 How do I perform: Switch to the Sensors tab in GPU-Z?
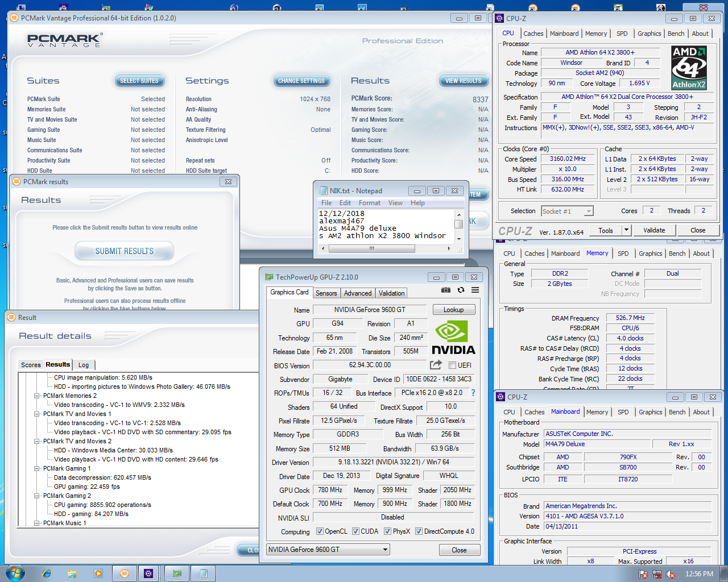[x=326, y=293]
